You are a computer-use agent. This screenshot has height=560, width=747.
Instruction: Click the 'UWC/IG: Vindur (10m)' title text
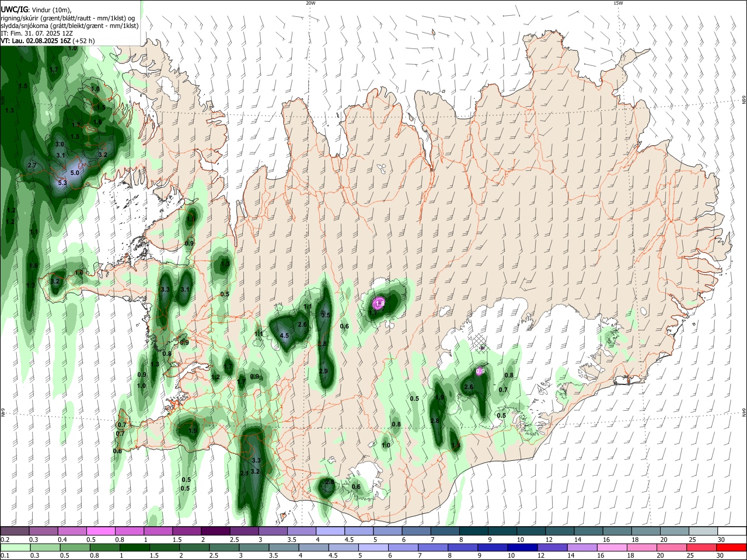point(36,10)
